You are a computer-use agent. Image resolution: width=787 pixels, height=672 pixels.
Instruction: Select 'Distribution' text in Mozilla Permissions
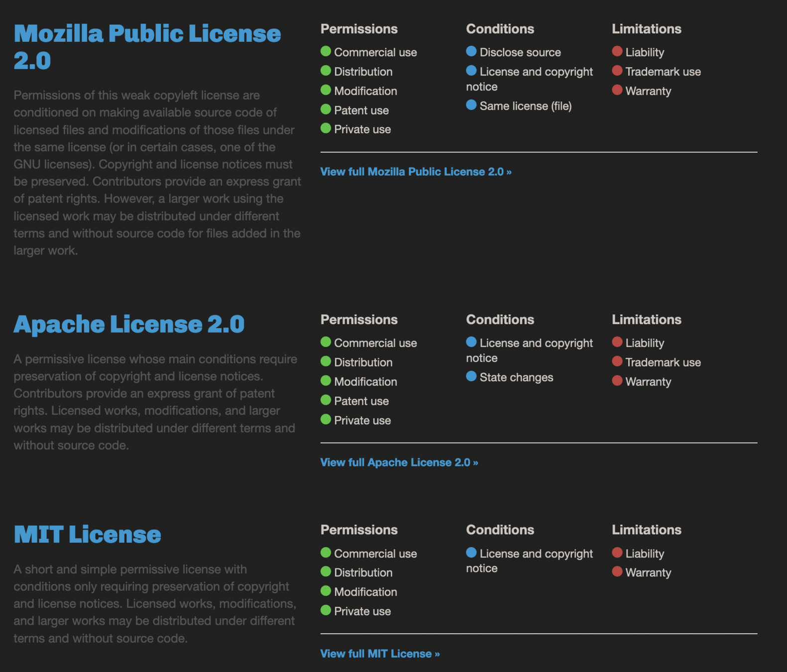point(363,72)
